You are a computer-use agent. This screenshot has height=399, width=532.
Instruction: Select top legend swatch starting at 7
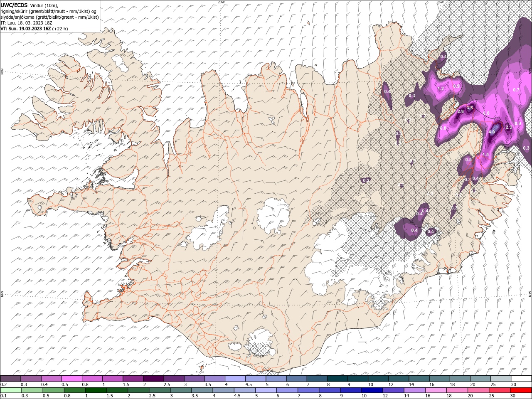click(x=316, y=379)
